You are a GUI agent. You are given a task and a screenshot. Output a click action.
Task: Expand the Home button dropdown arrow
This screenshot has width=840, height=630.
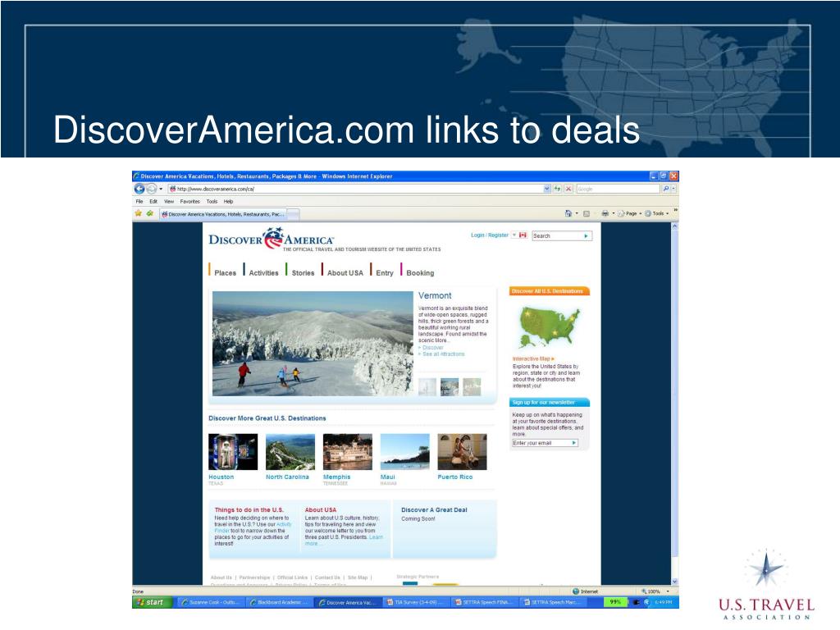pos(577,213)
